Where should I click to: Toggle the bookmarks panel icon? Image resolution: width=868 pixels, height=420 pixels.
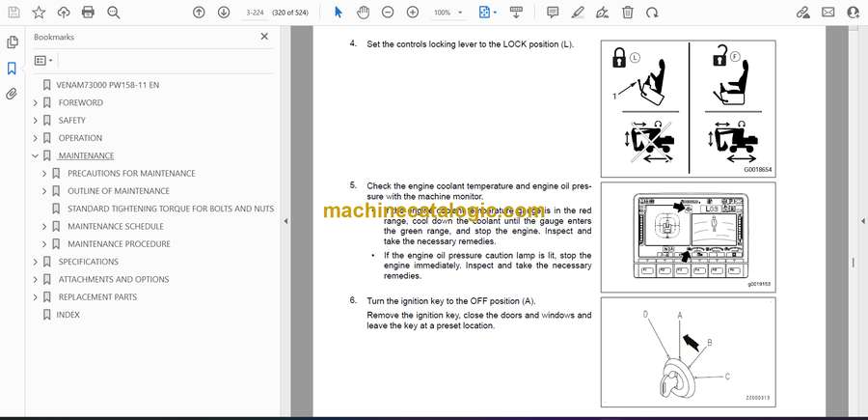click(13, 69)
